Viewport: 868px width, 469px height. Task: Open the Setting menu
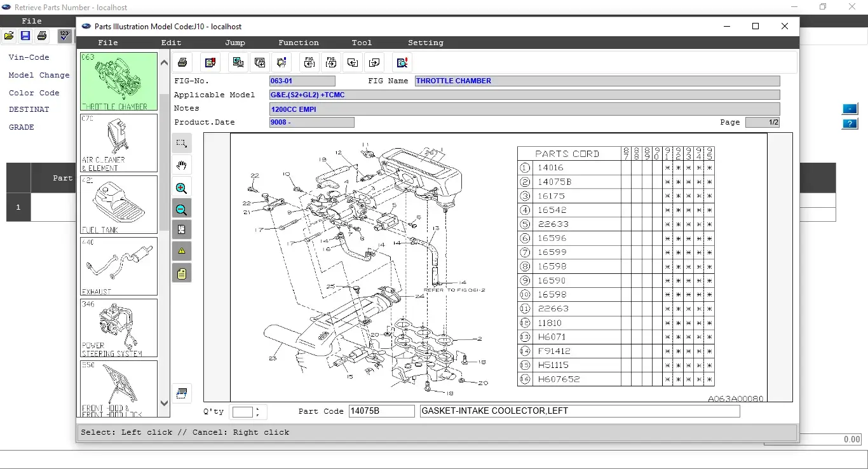(425, 43)
